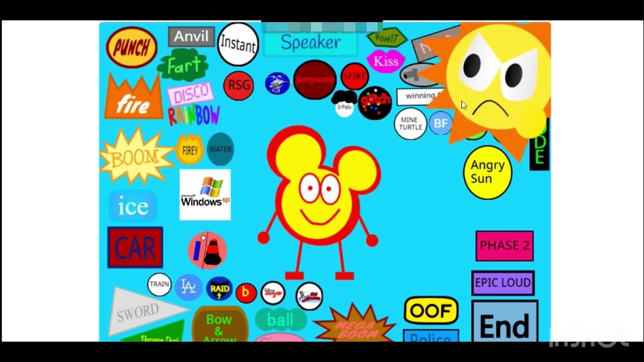The image size is (644, 362).
Task: Click the dark red CAR button
Action: point(135,247)
